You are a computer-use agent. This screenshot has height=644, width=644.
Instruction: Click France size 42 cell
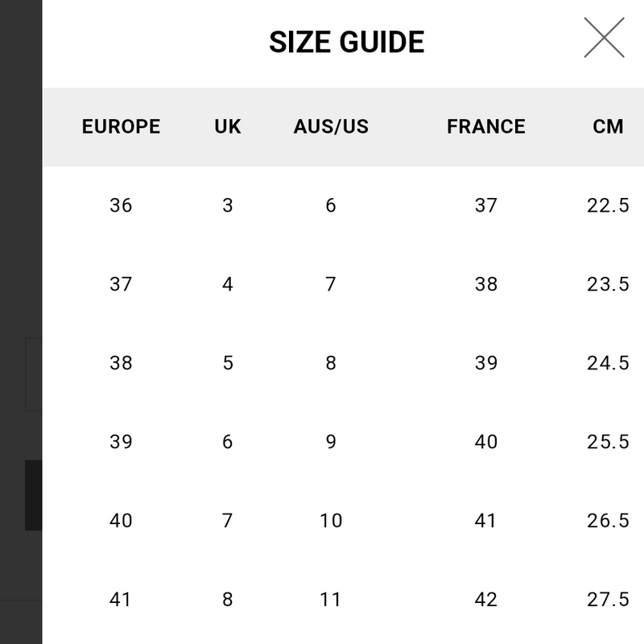[x=486, y=600]
